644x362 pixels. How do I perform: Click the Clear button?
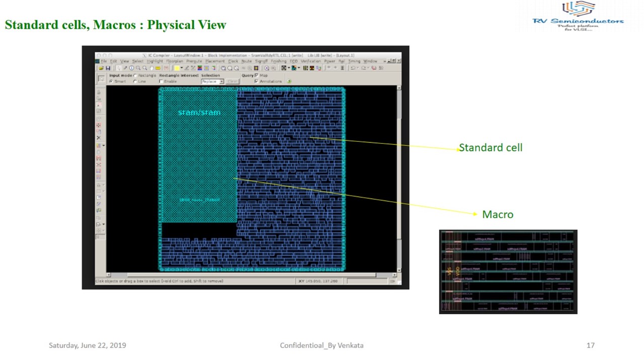[232, 81]
